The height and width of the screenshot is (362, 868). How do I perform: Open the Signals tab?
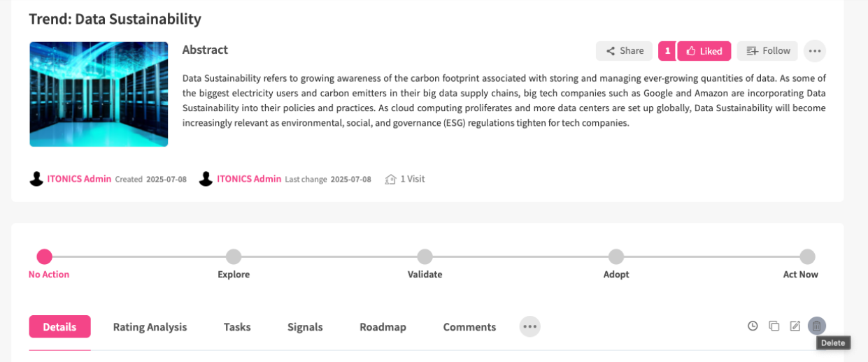click(305, 327)
